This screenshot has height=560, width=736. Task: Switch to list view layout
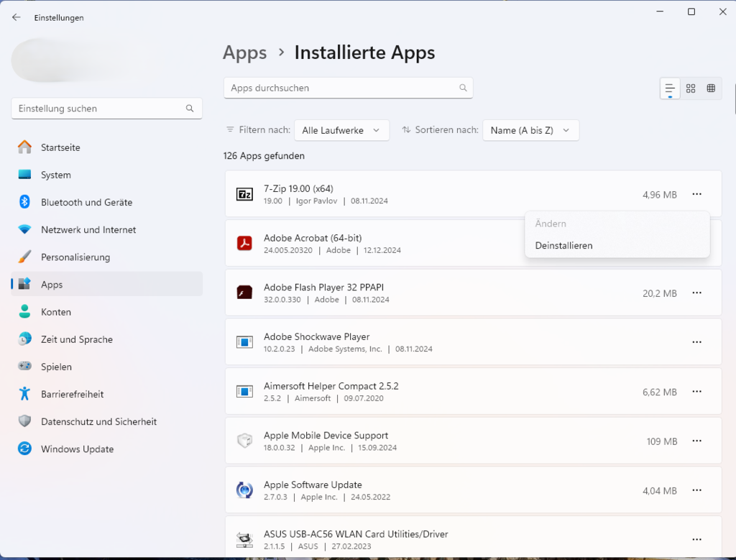(670, 88)
